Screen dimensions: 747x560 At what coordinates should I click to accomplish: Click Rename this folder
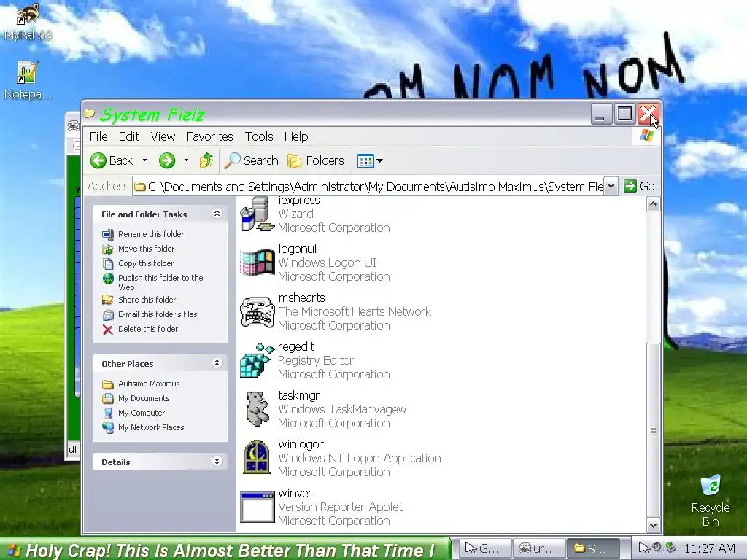coord(151,234)
